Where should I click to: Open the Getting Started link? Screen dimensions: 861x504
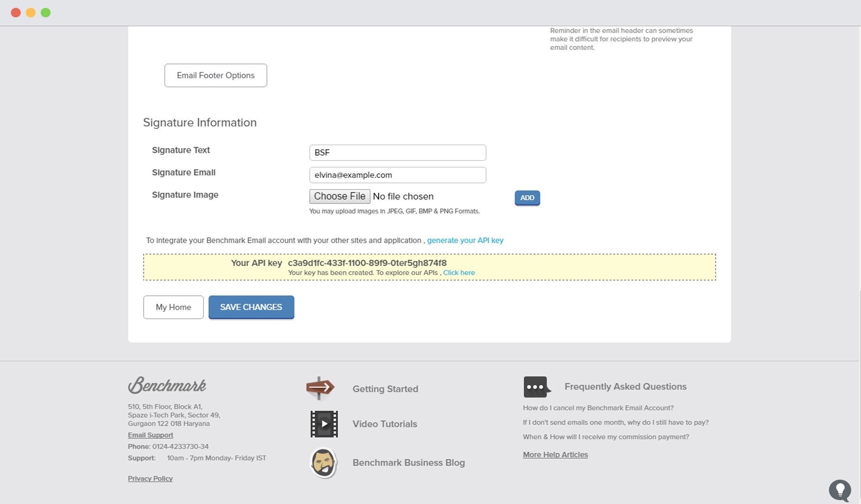tap(385, 389)
